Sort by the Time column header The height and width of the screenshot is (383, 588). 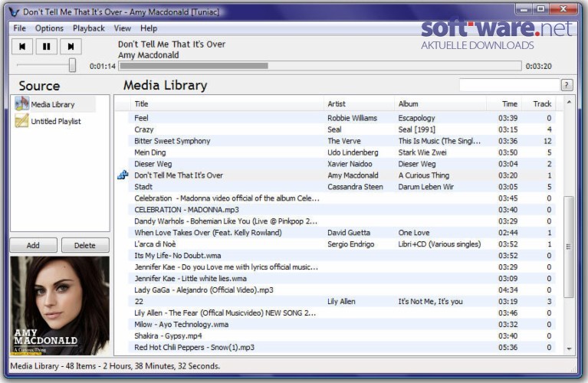[x=504, y=104]
